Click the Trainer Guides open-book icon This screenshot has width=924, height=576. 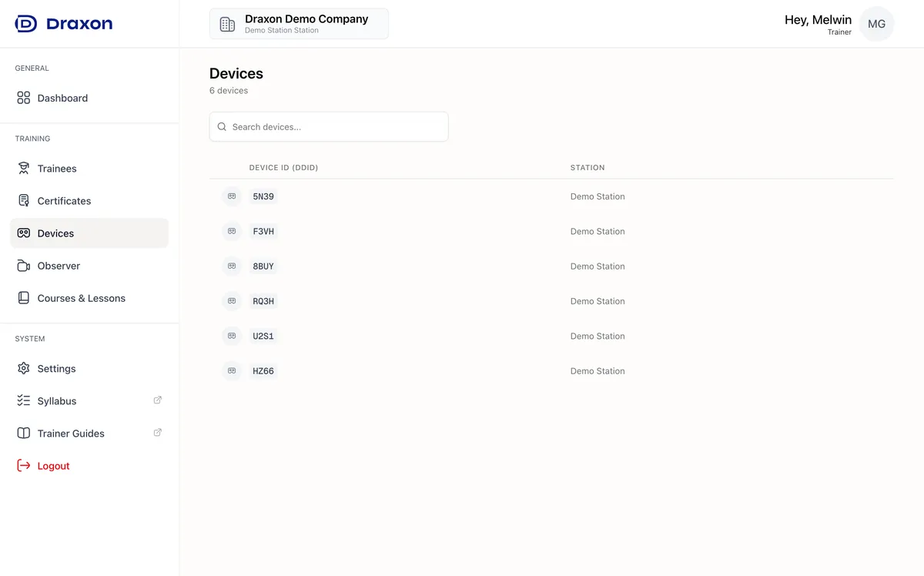pos(24,434)
